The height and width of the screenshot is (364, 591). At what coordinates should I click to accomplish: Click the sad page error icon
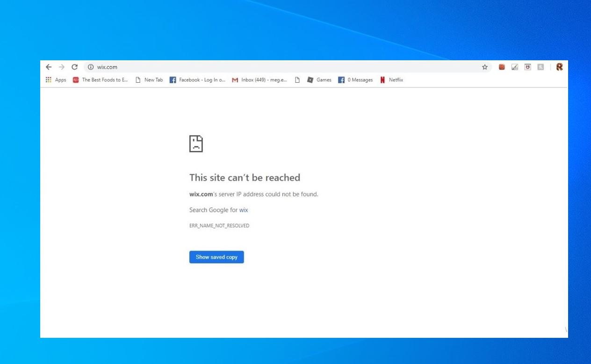tap(196, 143)
